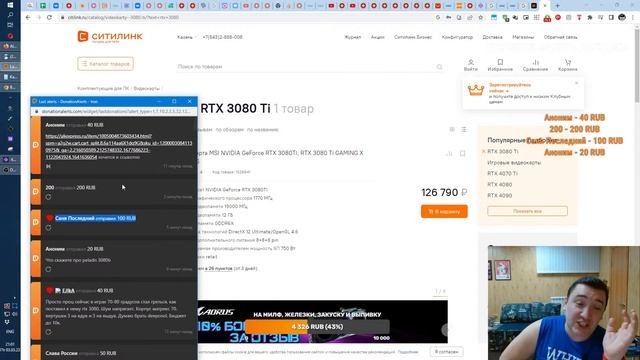Screen dimensions: 640x360
Task: Switch product listing to list view
Action: pos(464,129)
